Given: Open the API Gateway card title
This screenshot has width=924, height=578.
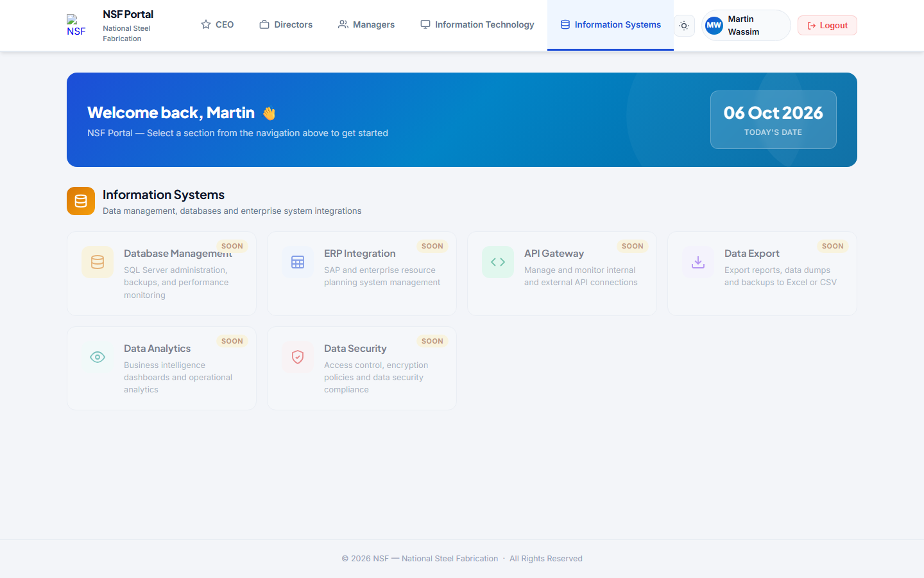Looking at the screenshot, I should [554, 254].
